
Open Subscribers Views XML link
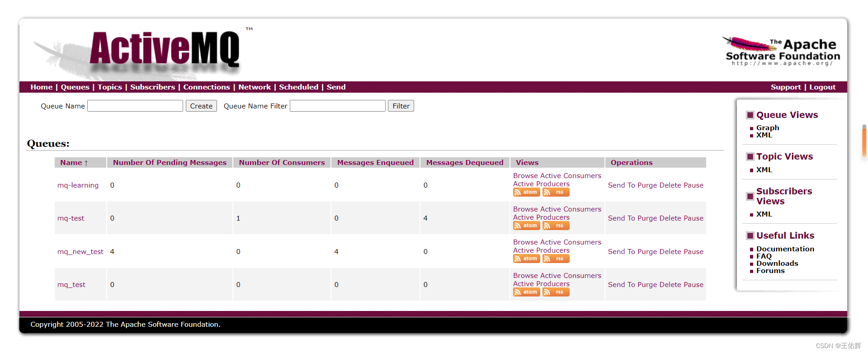pyautogui.click(x=764, y=214)
